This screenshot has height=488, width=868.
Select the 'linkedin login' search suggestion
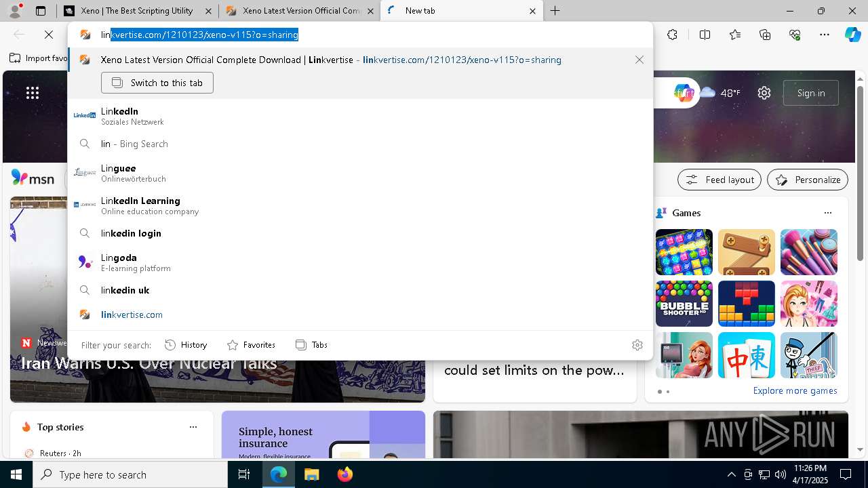[x=360, y=233]
